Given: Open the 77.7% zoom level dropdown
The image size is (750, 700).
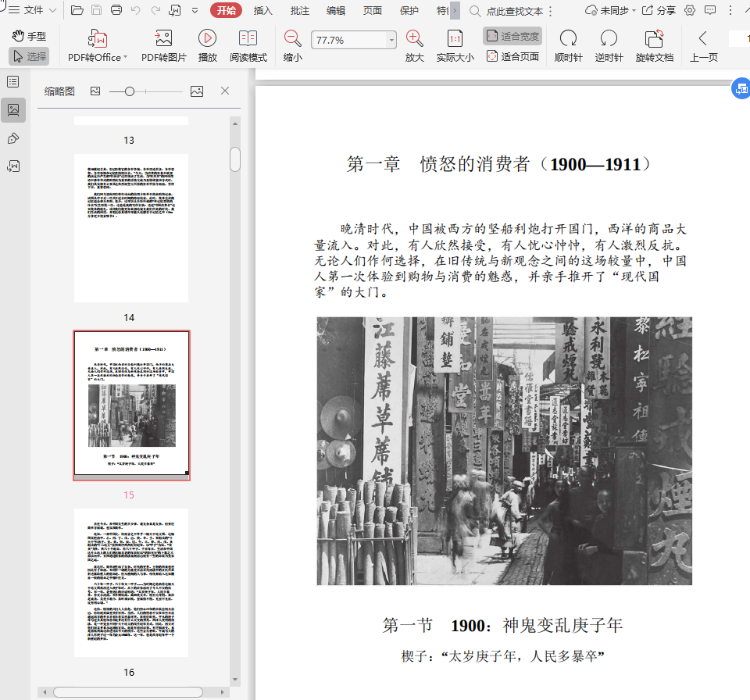Looking at the screenshot, I should click(391, 41).
